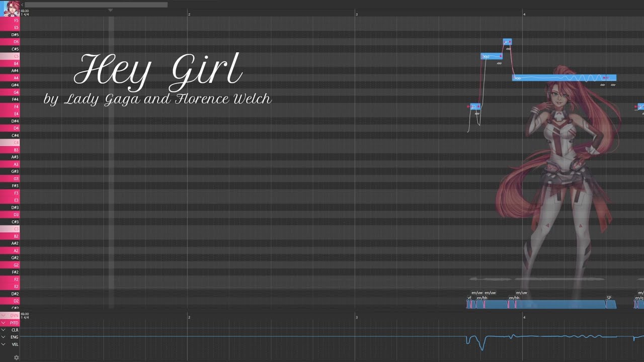
Task: Select the ENG parameter label
Action: click(x=15, y=337)
